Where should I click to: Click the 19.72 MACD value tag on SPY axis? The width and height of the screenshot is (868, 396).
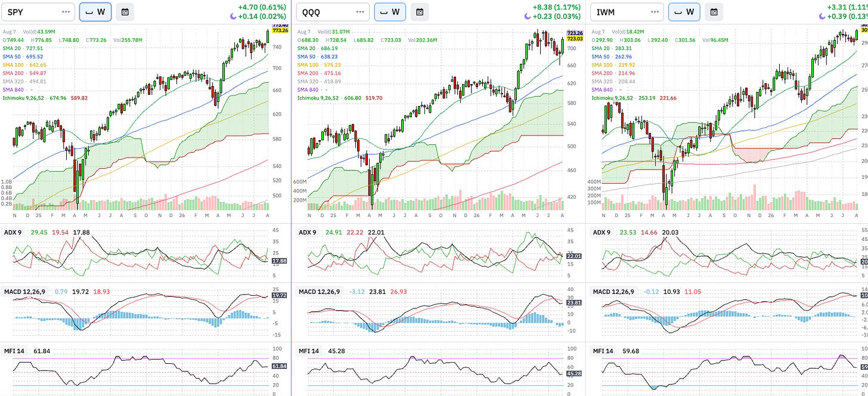click(280, 295)
